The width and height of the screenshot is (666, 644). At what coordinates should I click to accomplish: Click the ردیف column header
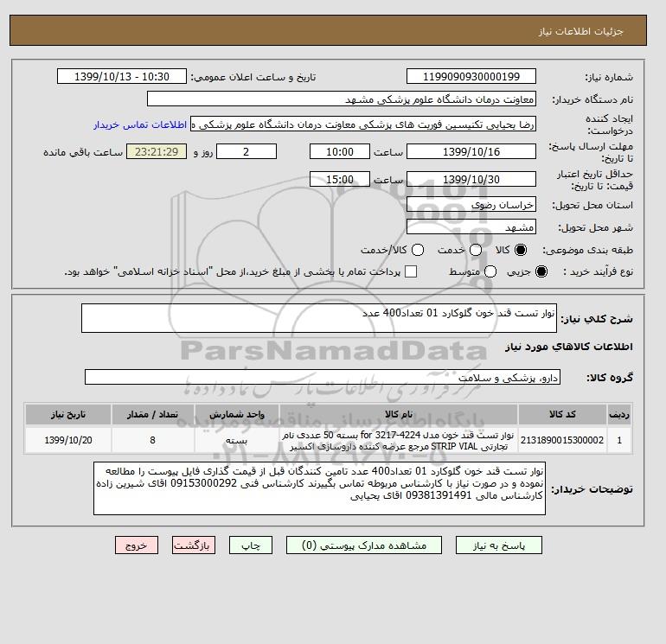click(619, 414)
